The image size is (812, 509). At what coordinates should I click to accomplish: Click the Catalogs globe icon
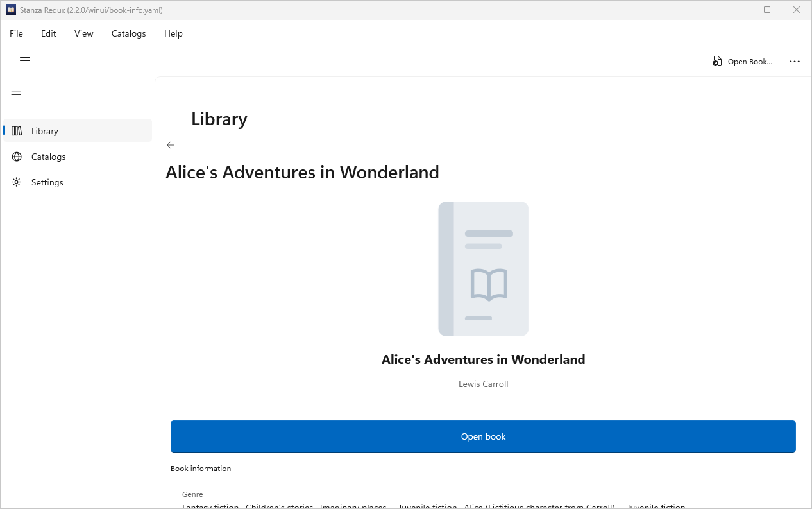pyautogui.click(x=17, y=157)
